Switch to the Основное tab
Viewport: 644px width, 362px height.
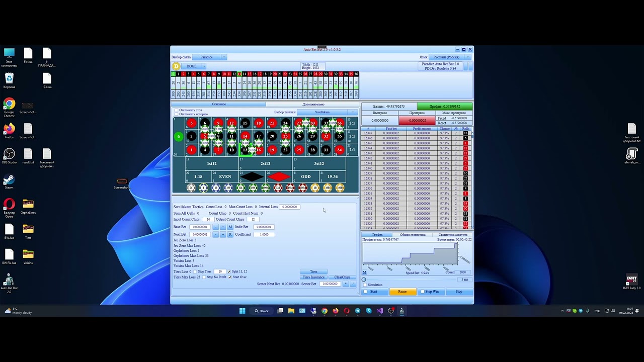click(218, 104)
